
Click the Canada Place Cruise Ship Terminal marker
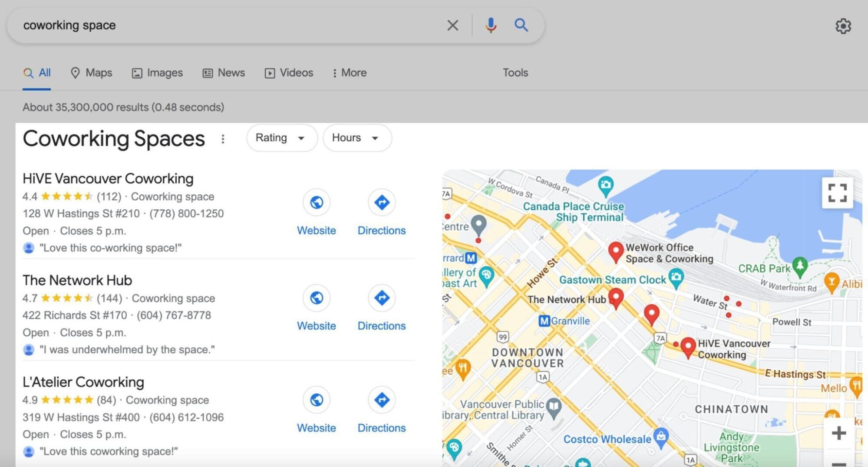tap(606, 186)
